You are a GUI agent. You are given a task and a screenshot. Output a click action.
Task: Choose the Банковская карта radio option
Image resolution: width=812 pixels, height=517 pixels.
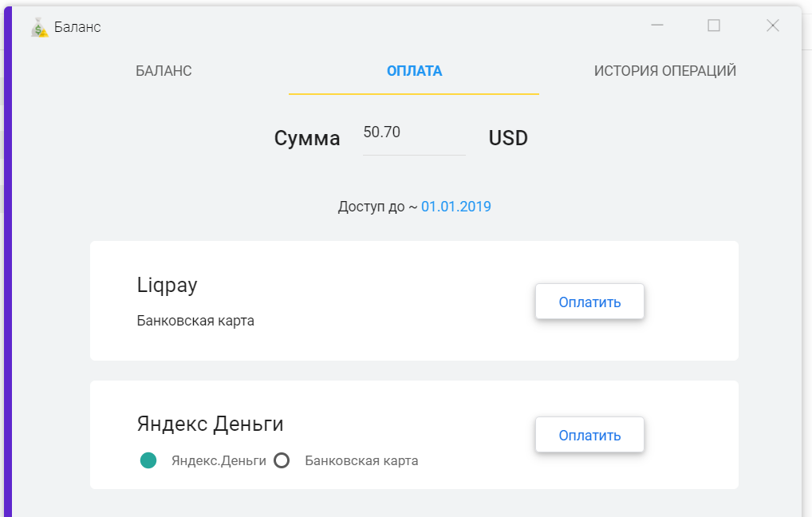tap(281, 460)
